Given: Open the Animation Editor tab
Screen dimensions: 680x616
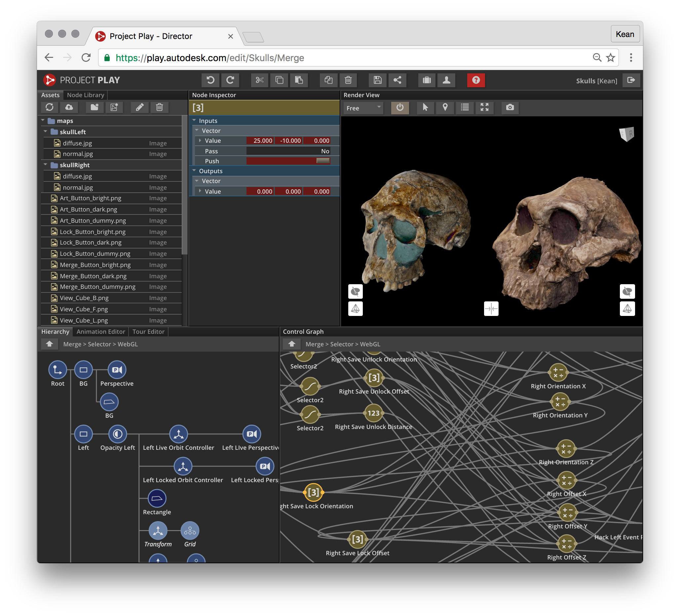Looking at the screenshot, I should pos(100,331).
